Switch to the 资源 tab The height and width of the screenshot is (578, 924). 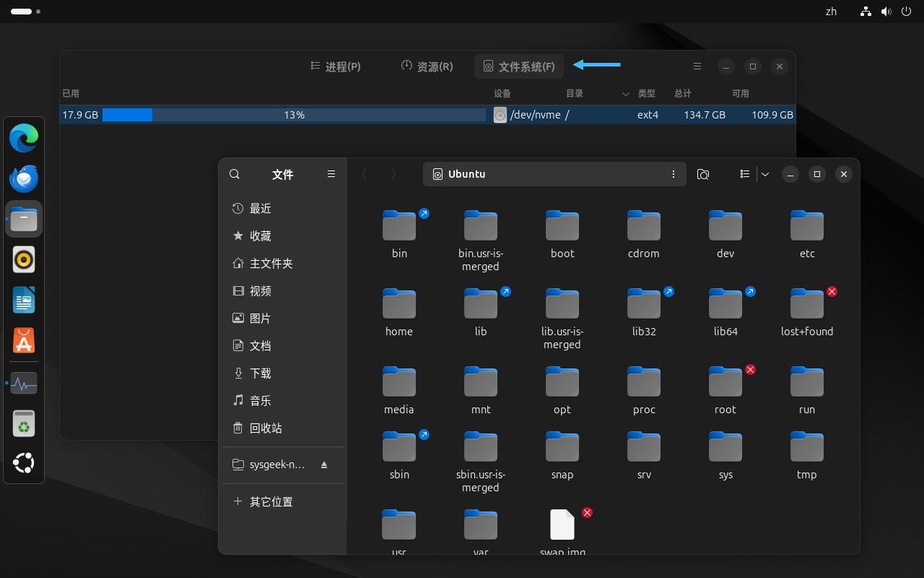(425, 66)
